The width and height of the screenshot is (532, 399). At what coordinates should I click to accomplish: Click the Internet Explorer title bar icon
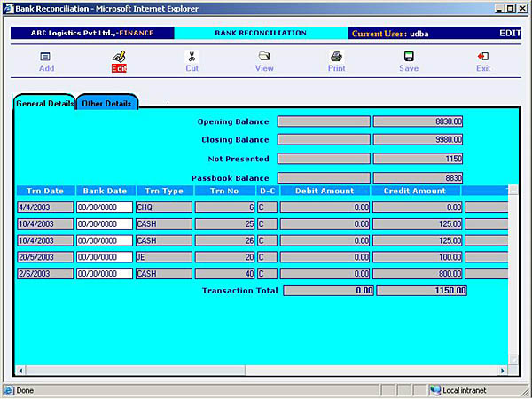pyautogui.click(x=9, y=9)
